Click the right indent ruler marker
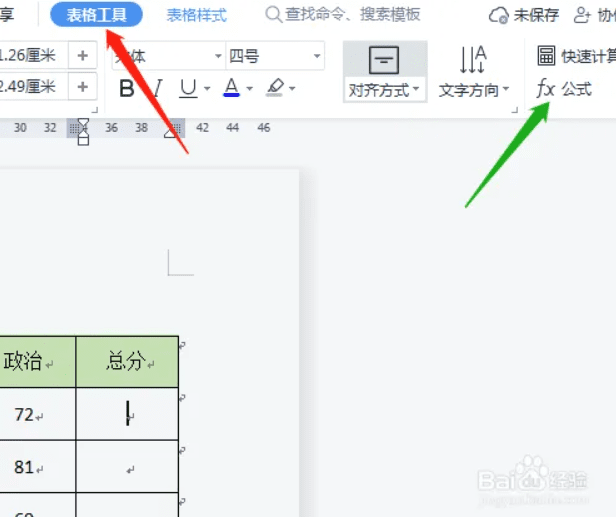616x517 pixels. tap(170, 133)
